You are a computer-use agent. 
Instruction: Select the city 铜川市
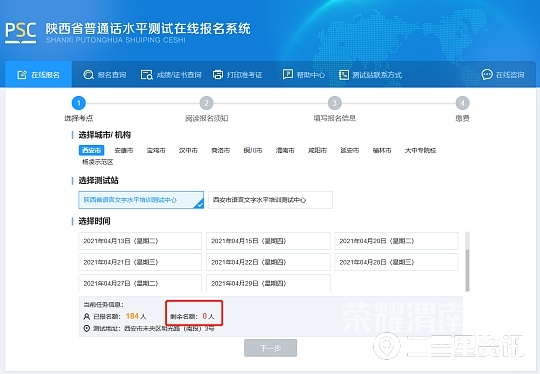tap(253, 150)
